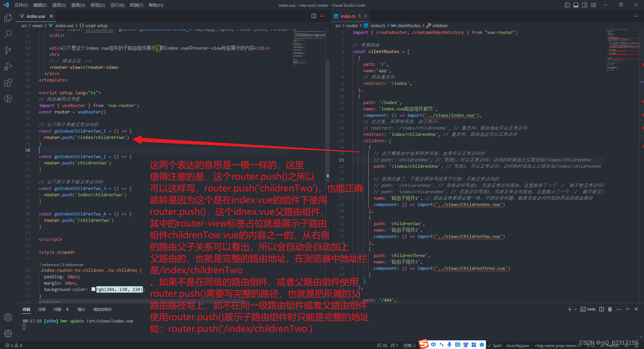Toggle the secondary side bar layout button

pyautogui.click(x=585, y=5)
